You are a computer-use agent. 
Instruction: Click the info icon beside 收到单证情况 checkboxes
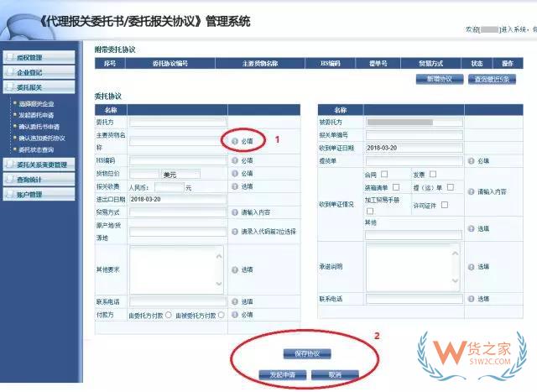click(x=472, y=191)
